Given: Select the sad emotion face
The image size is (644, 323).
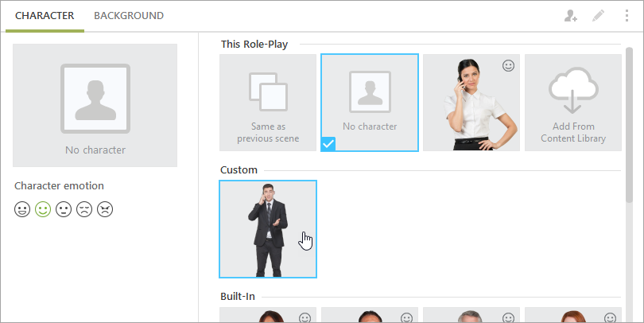Looking at the screenshot, I should click(84, 209).
